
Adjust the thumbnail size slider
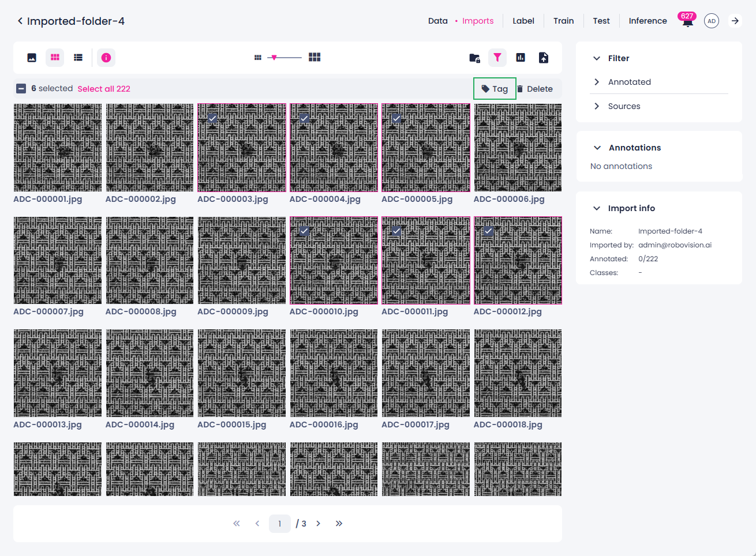point(274,58)
